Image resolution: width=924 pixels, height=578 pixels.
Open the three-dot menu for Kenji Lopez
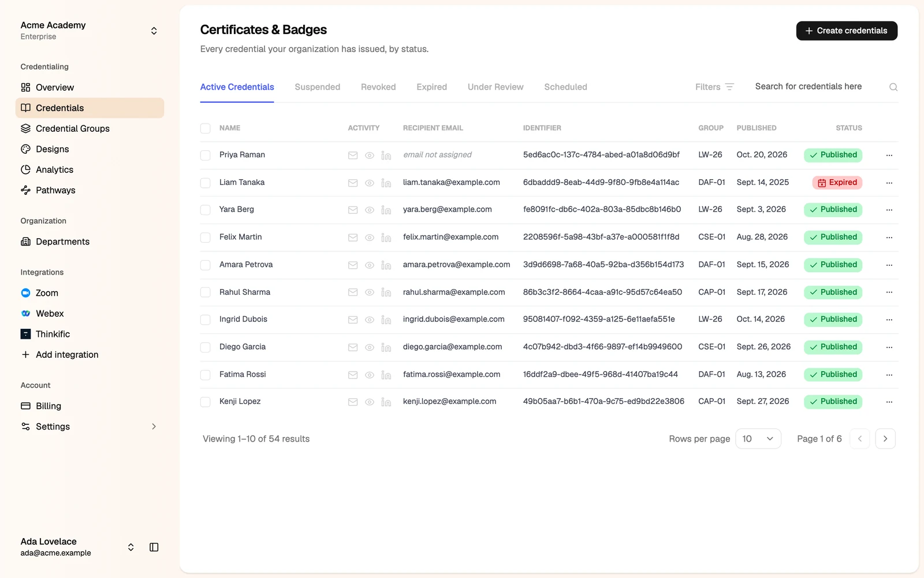coord(889,402)
